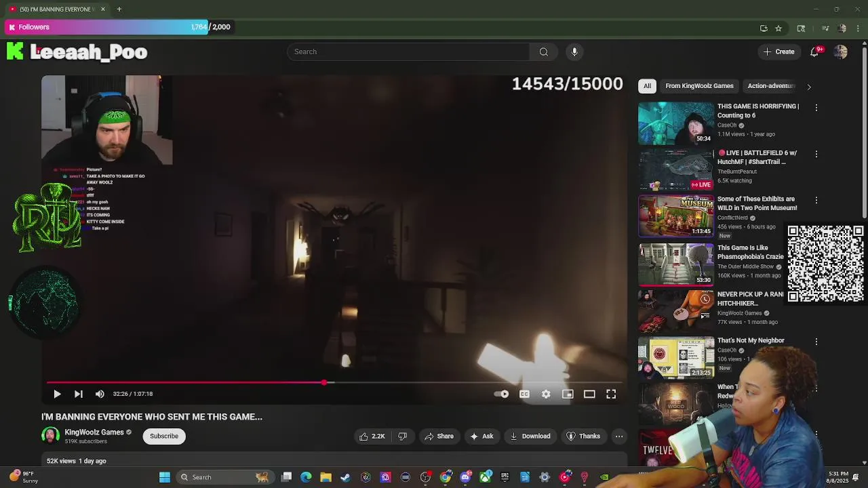This screenshot has height=488, width=868.
Task: Open Chrome three-dot menu
Action: [859, 28]
